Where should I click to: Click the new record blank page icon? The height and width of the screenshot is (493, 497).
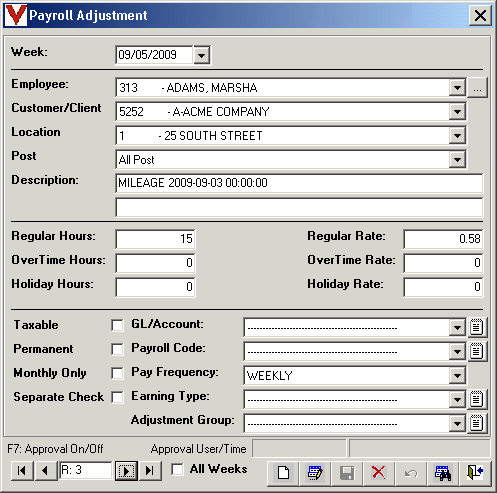click(283, 473)
